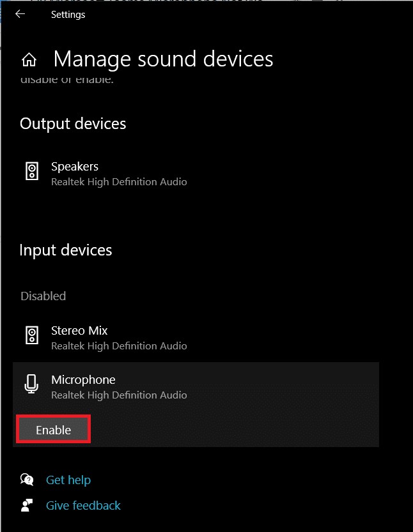Select the Manage sound devices heading

click(x=163, y=59)
